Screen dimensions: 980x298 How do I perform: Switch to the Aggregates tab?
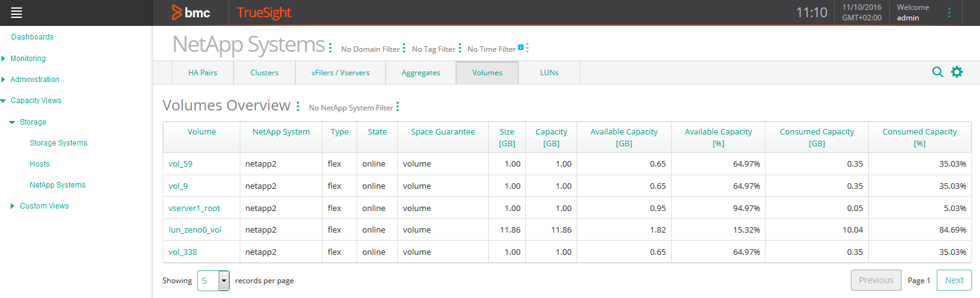421,73
